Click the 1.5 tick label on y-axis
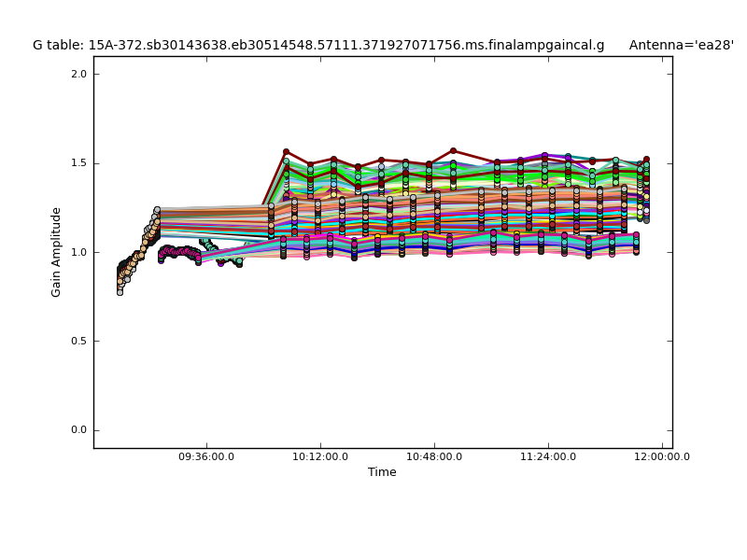This screenshot has width=747, height=560. [78, 163]
